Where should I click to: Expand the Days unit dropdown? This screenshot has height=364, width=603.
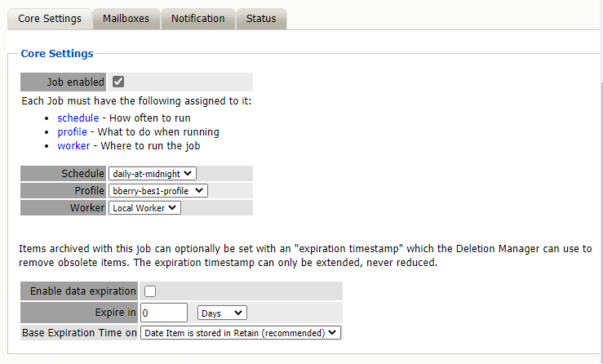pyautogui.click(x=222, y=313)
